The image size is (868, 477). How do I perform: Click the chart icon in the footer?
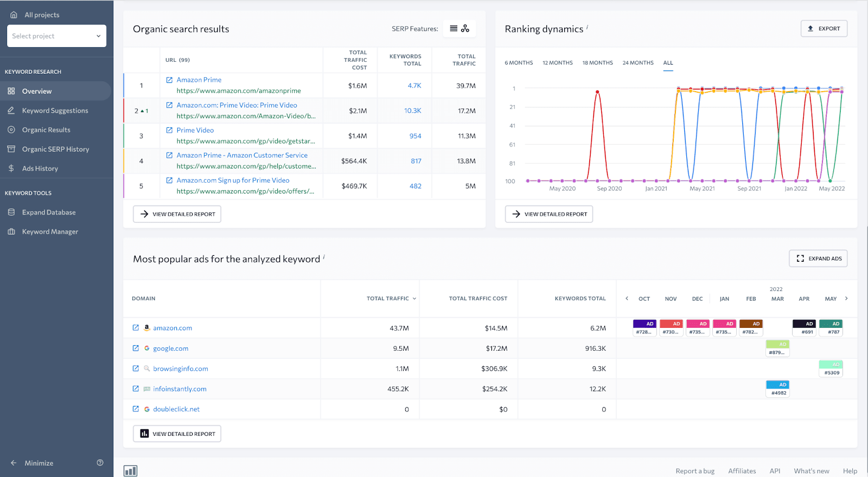(130, 470)
